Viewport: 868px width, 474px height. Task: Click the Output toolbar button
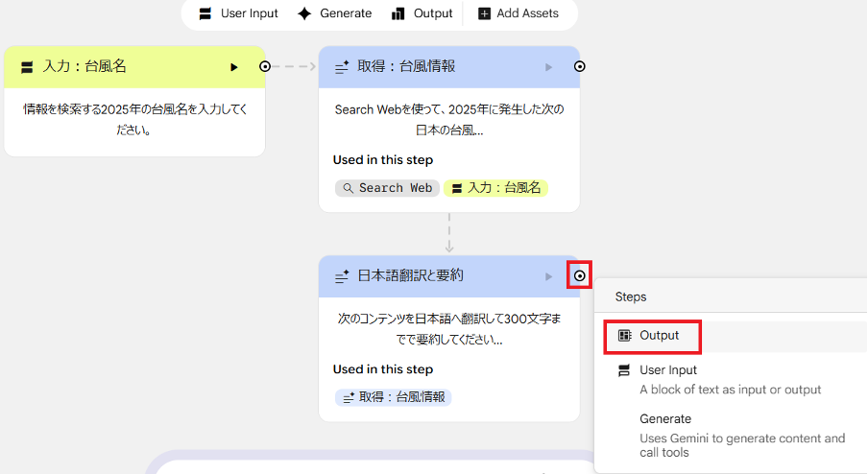pyautogui.click(x=422, y=13)
